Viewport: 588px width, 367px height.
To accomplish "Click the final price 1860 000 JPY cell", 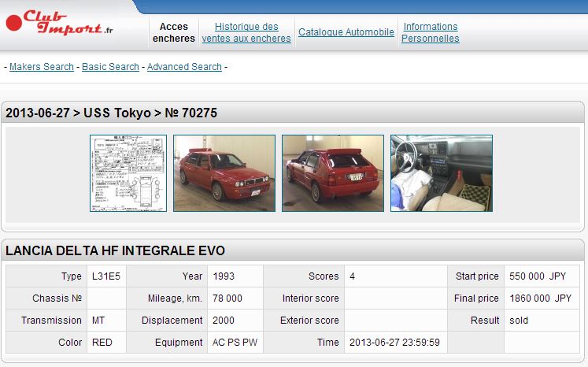I will pos(540,298).
